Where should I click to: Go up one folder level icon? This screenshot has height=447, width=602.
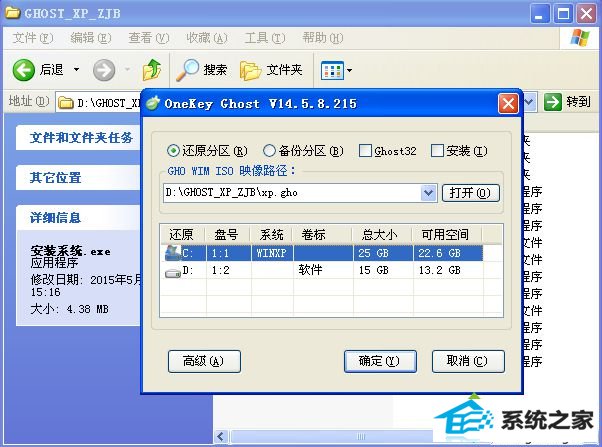(x=152, y=70)
